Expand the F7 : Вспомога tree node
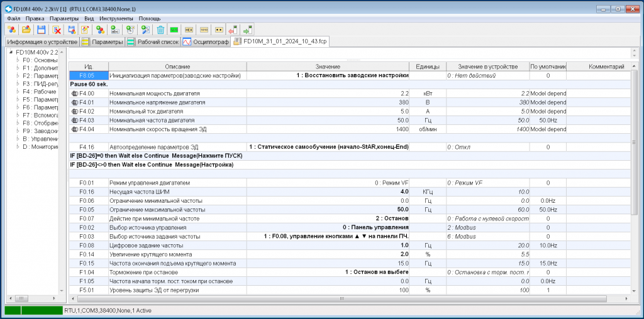This screenshot has width=644, height=319. click(18, 115)
